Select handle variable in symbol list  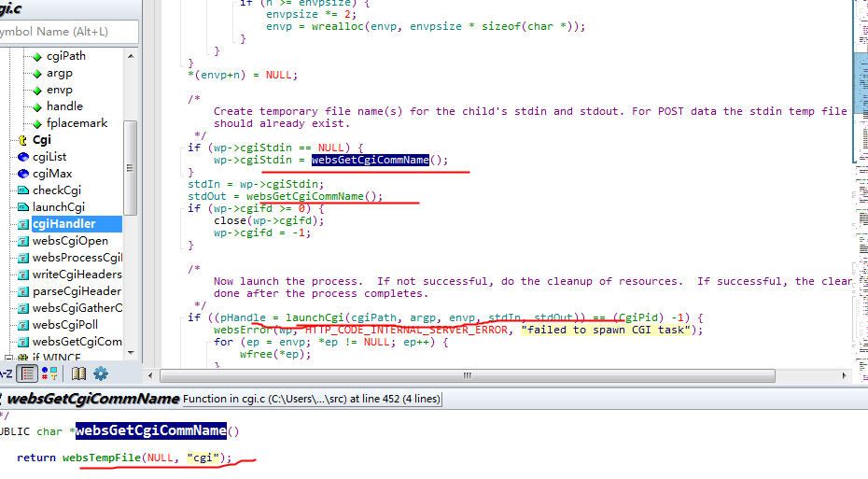[x=64, y=106]
